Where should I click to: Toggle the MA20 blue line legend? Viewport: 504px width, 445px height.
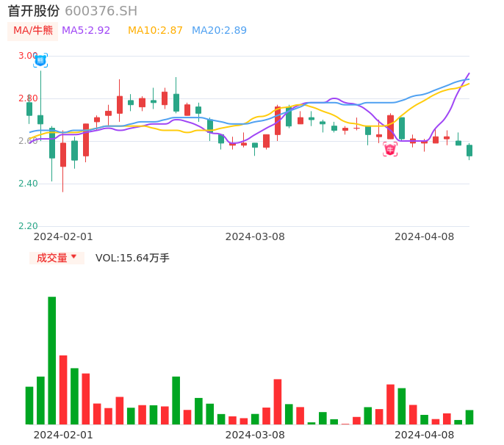tap(219, 30)
